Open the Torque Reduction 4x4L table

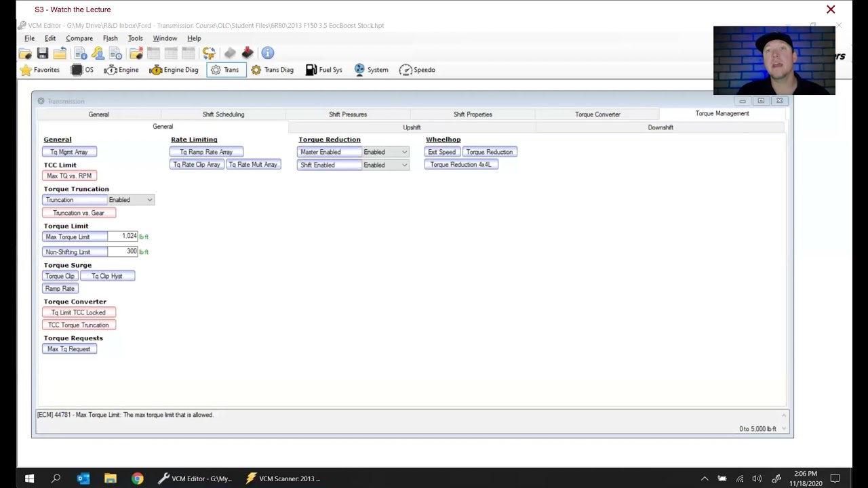point(461,165)
